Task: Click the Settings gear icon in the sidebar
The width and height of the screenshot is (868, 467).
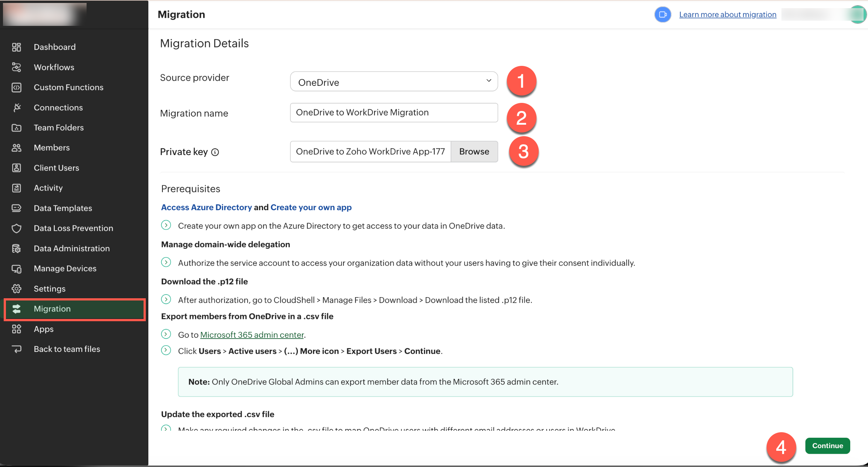Action: point(16,289)
